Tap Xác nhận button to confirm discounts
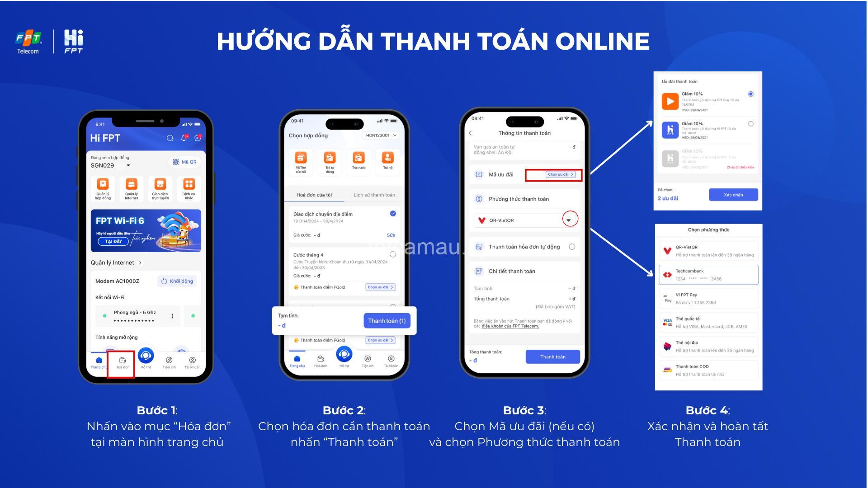Viewport: 868px width, 488px height. coord(733,195)
